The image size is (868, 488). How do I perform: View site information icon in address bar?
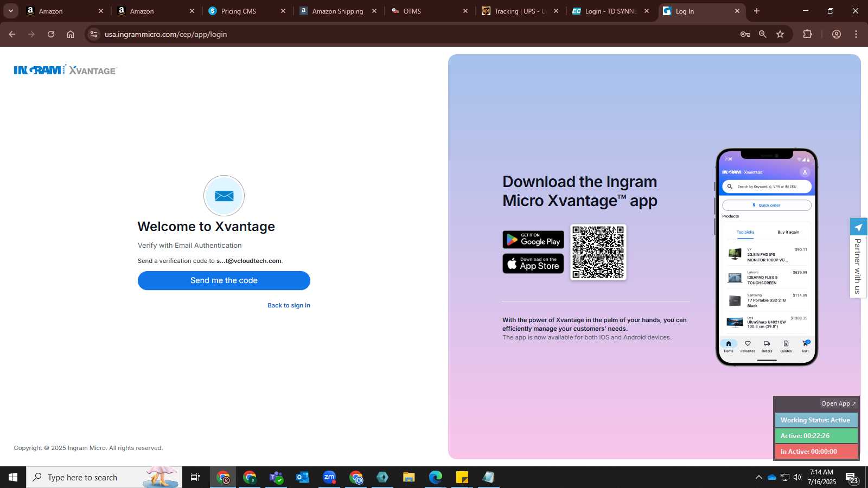[94, 34]
